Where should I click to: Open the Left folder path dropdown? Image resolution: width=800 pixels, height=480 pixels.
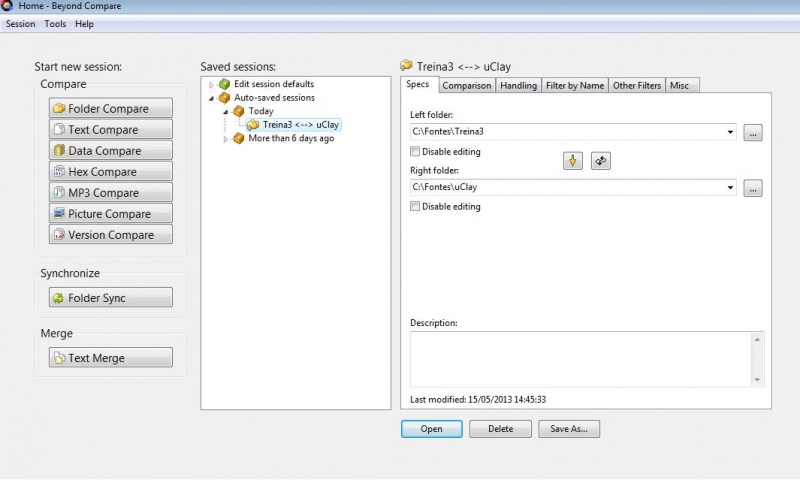[x=730, y=132]
